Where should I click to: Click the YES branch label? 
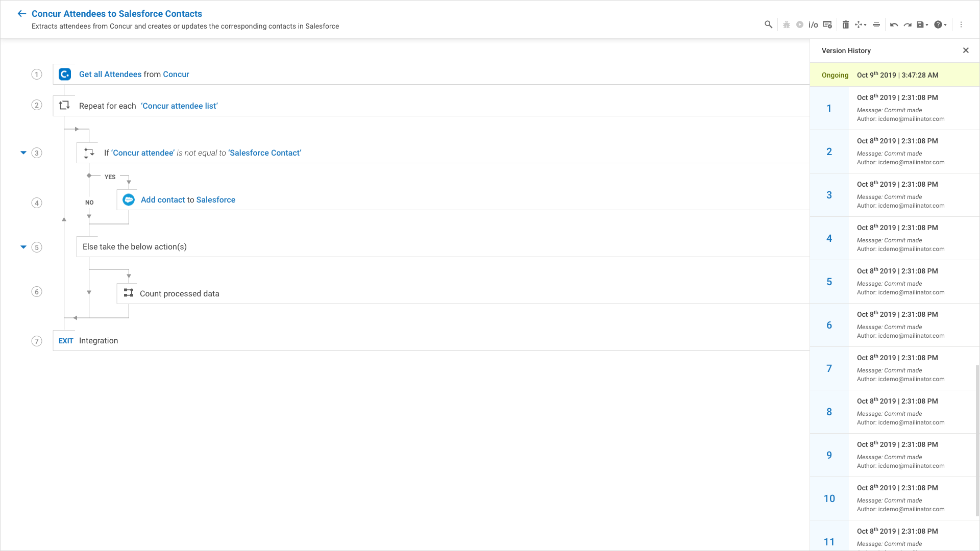pyautogui.click(x=110, y=177)
